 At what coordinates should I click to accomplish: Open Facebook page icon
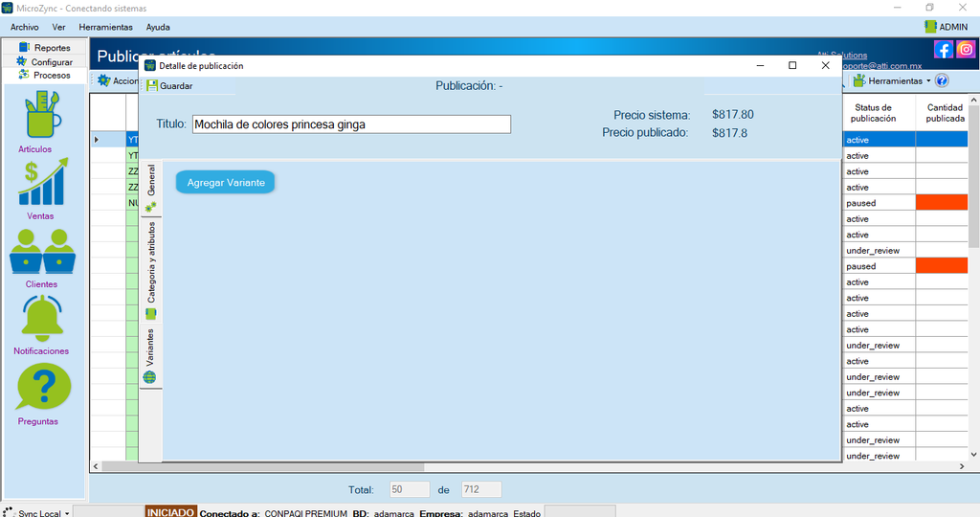tap(943, 50)
